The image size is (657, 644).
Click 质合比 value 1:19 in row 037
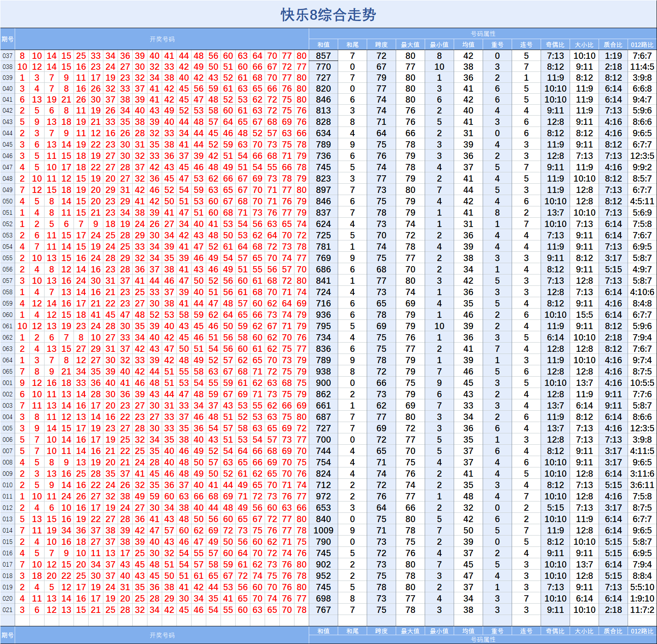pyautogui.click(x=613, y=56)
